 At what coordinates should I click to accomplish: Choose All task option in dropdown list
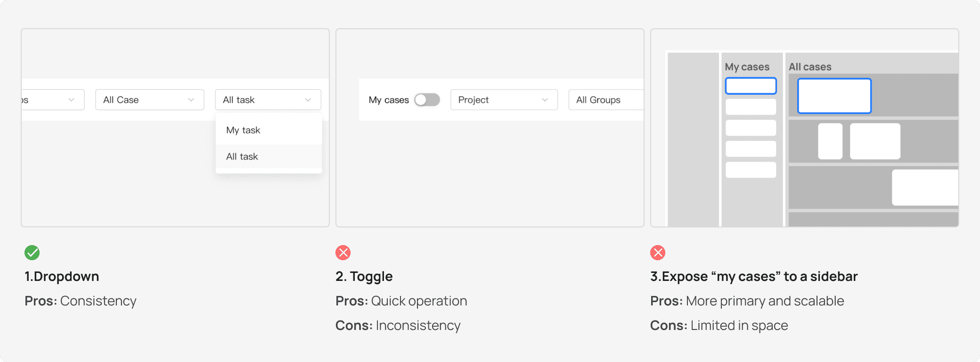pos(269,156)
